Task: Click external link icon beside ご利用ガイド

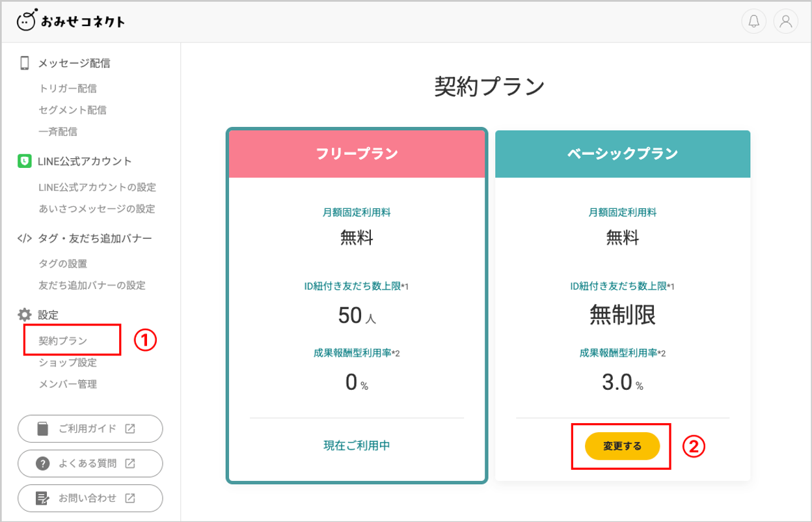Action: tap(130, 429)
